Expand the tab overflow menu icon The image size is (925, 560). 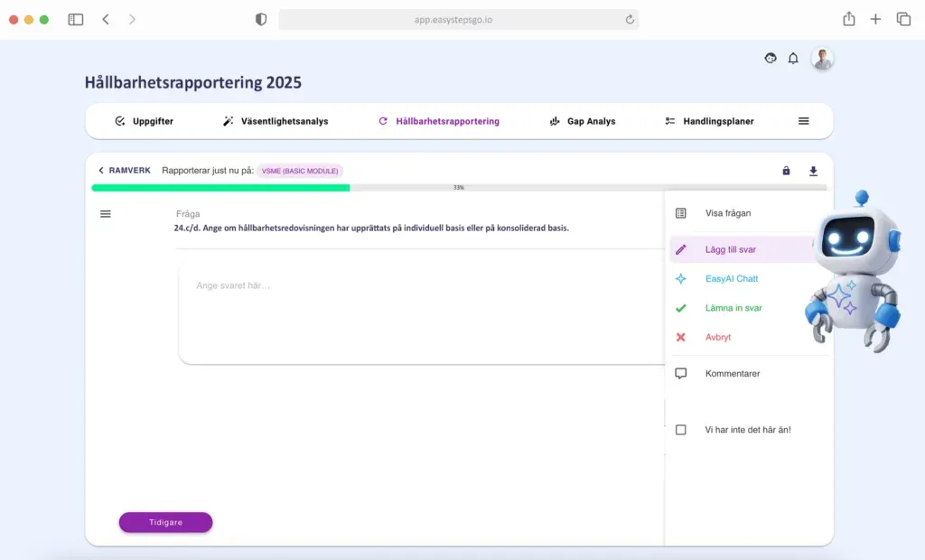(x=803, y=120)
